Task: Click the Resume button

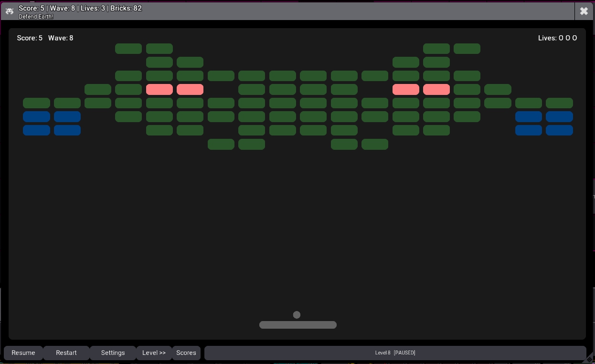Action: point(23,353)
